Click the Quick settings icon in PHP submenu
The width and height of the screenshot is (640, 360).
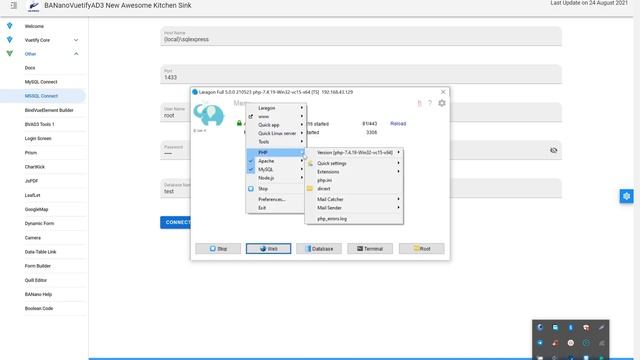click(310, 163)
